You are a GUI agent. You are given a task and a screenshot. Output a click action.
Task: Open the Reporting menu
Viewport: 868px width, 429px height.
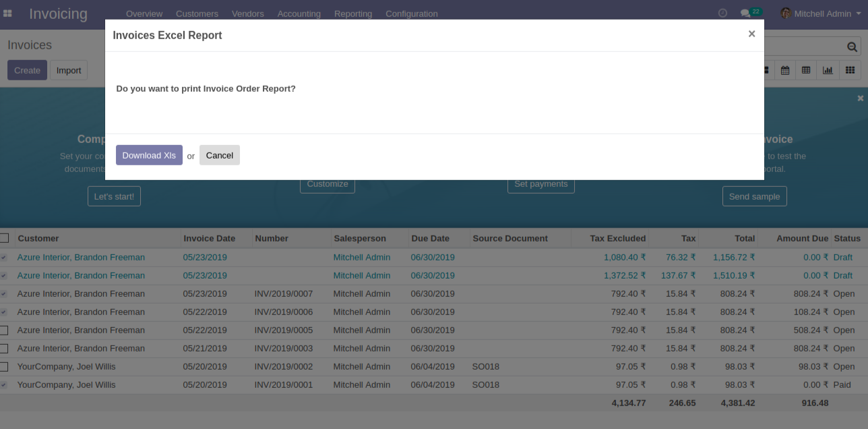(x=353, y=13)
